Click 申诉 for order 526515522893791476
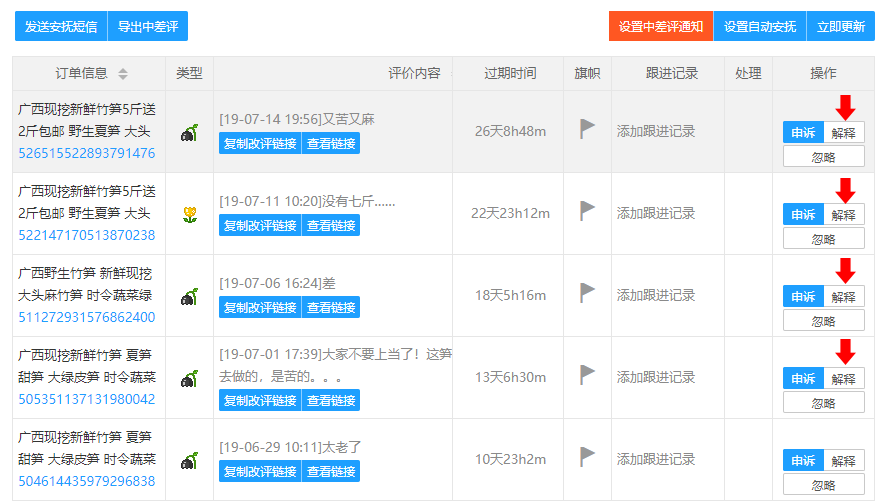 click(x=803, y=132)
